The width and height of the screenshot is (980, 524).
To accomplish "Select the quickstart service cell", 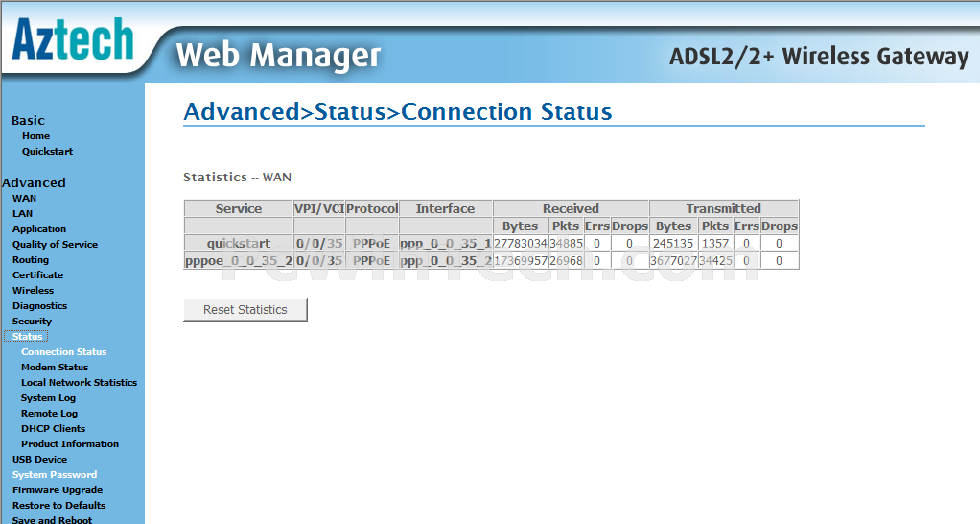I will (x=239, y=243).
